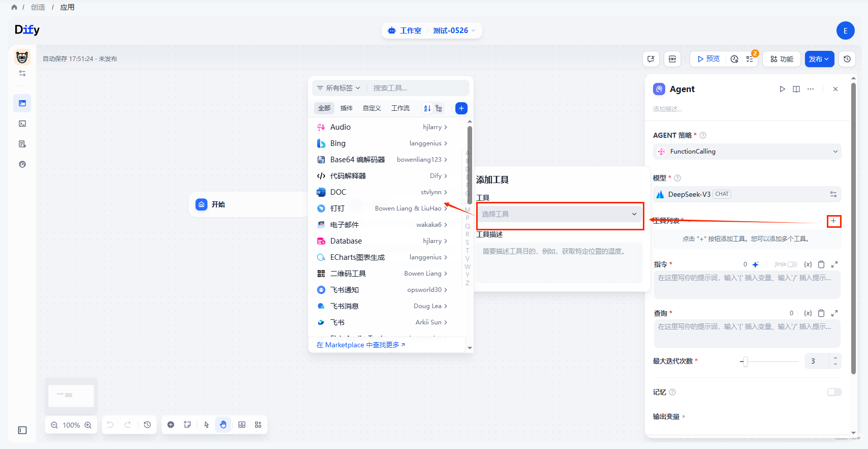Click the app avatar icon in sidebar
This screenshot has width=868, height=449.
coord(22,57)
